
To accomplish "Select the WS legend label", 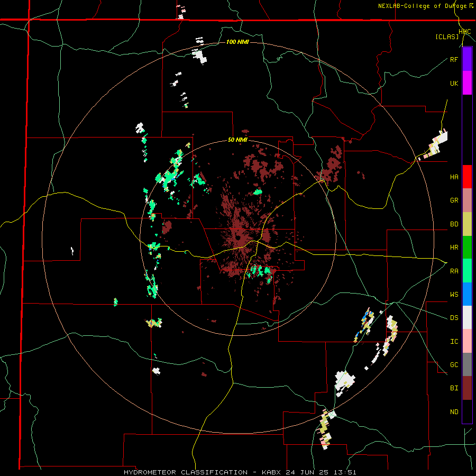I will [454, 295].
